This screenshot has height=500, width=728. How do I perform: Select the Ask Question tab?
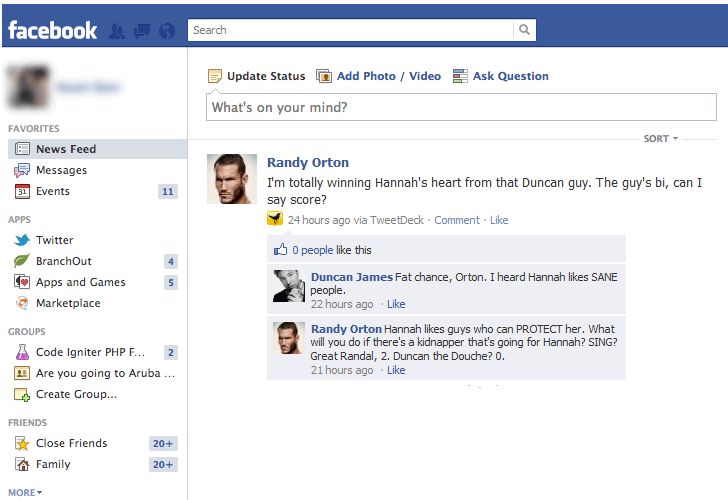(x=500, y=76)
